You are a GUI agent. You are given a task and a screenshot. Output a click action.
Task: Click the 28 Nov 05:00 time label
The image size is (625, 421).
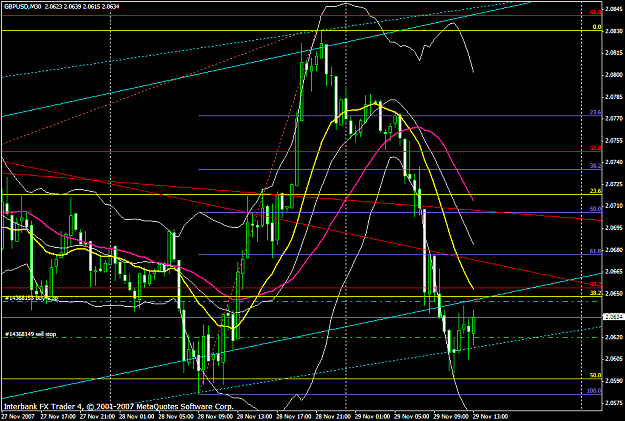[x=175, y=417]
